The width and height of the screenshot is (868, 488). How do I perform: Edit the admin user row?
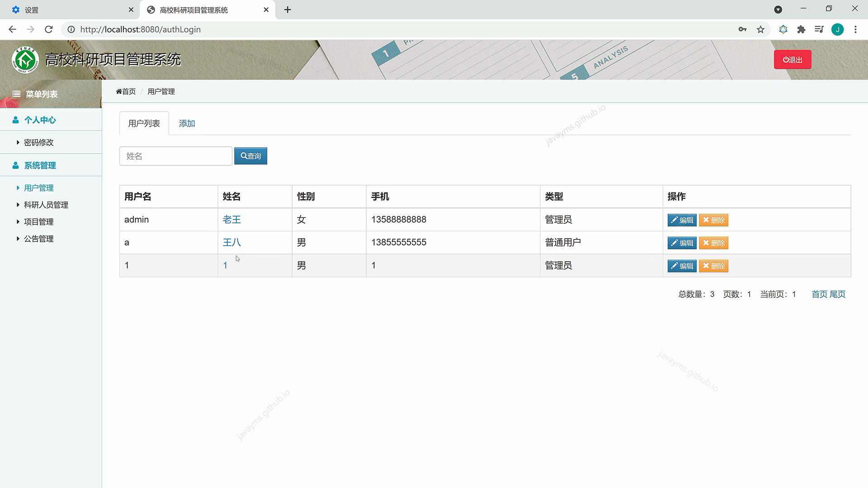(682, 221)
